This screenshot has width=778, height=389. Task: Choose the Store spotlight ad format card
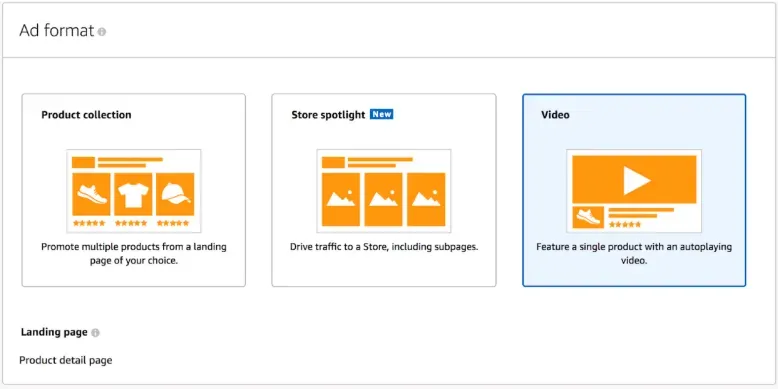point(384,190)
